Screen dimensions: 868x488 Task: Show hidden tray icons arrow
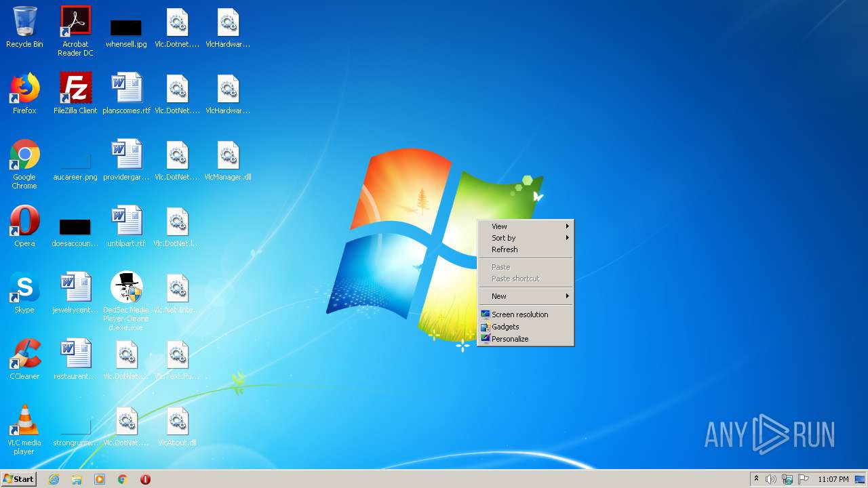tap(756, 479)
